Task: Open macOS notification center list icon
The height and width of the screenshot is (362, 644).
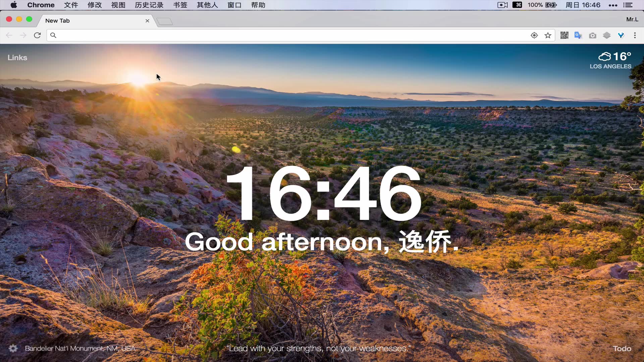Action: (628, 5)
